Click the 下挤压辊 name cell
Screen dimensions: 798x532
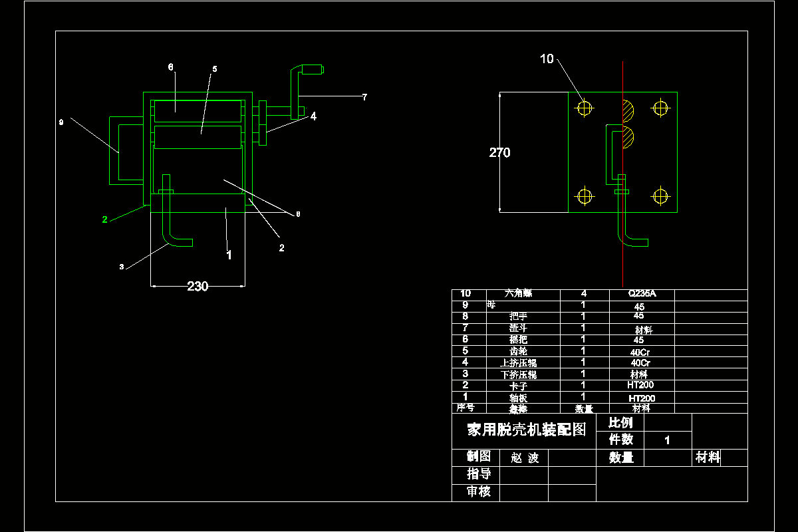(519, 374)
